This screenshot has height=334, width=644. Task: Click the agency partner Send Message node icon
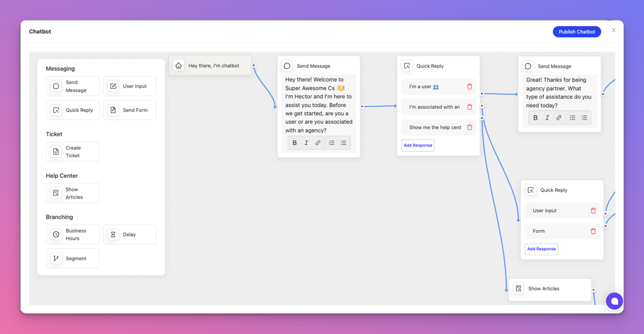[x=528, y=66]
